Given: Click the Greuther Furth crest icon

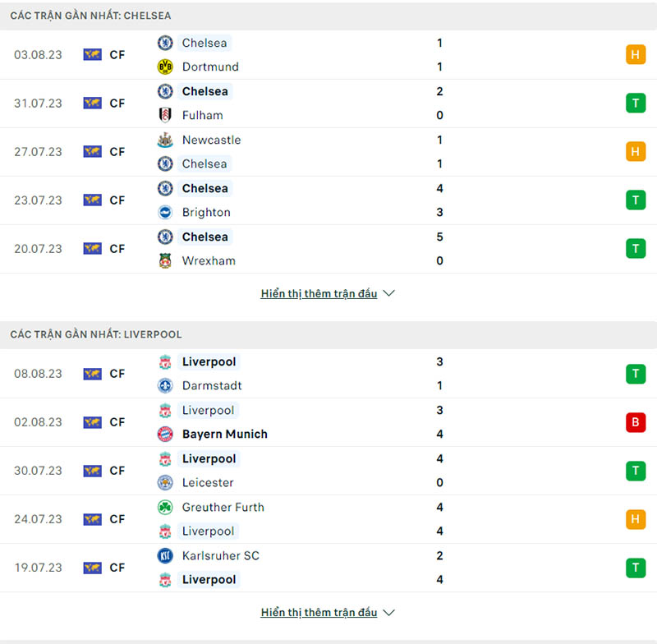Looking at the screenshot, I should point(165,507).
